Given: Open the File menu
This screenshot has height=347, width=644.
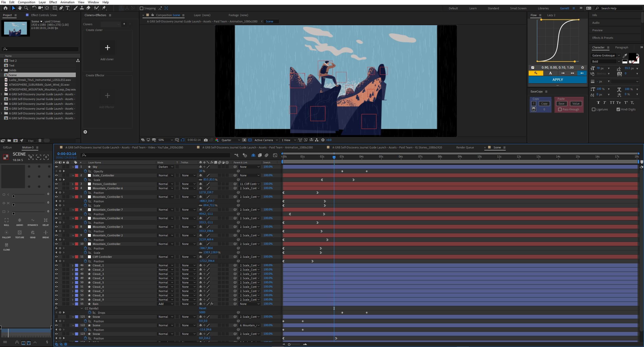Looking at the screenshot, I should tap(4, 2).
